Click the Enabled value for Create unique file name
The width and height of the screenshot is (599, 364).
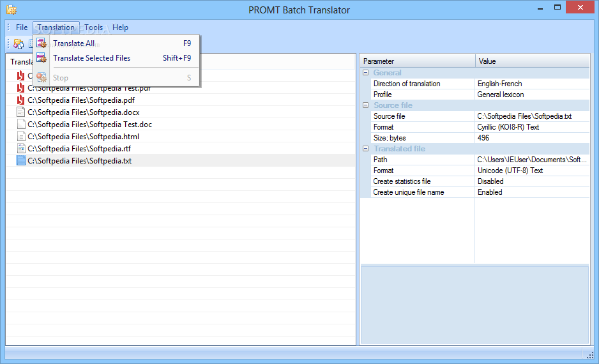pos(490,192)
